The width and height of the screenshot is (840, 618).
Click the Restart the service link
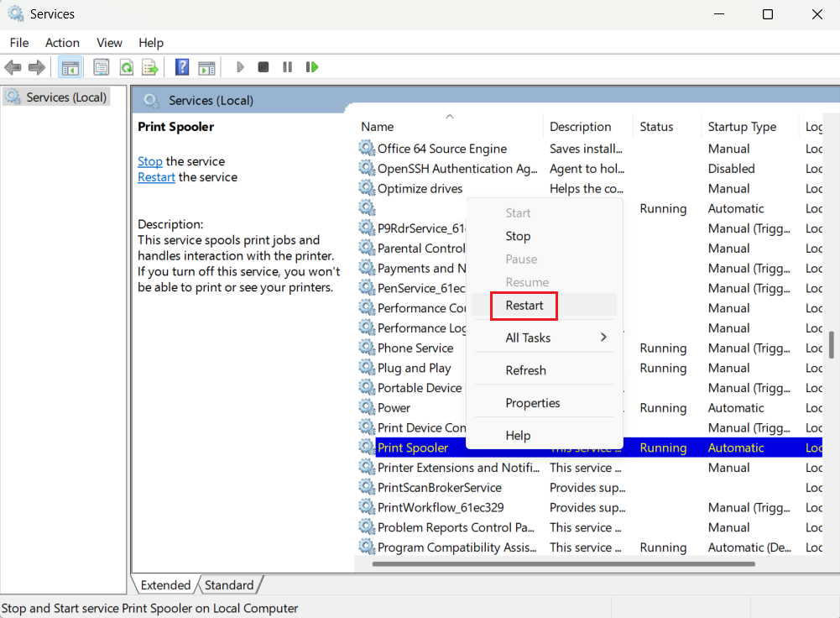[156, 177]
